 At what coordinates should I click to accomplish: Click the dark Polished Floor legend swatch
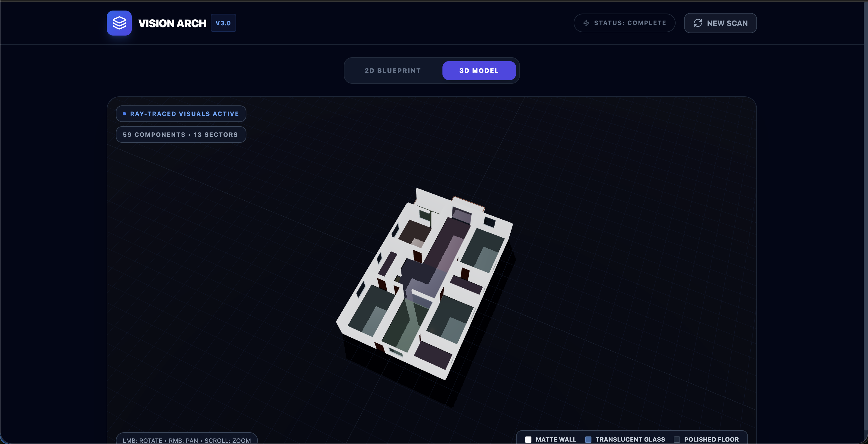[x=676, y=439]
